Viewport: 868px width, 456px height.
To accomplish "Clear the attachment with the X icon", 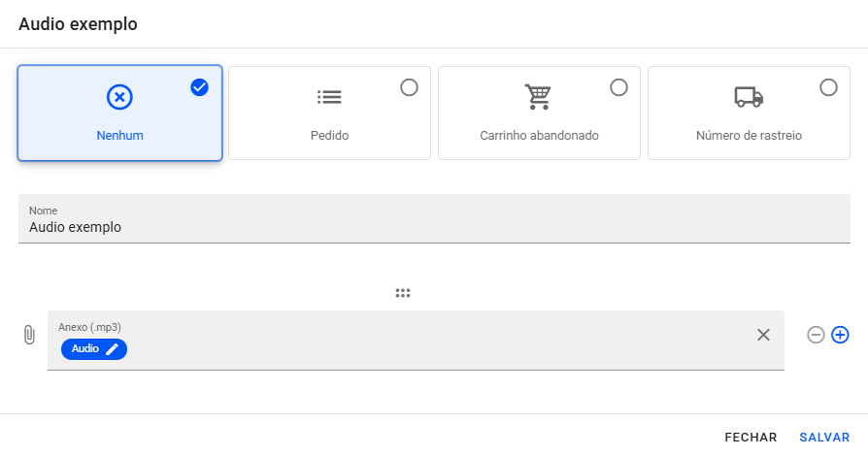I will click(763, 335).
